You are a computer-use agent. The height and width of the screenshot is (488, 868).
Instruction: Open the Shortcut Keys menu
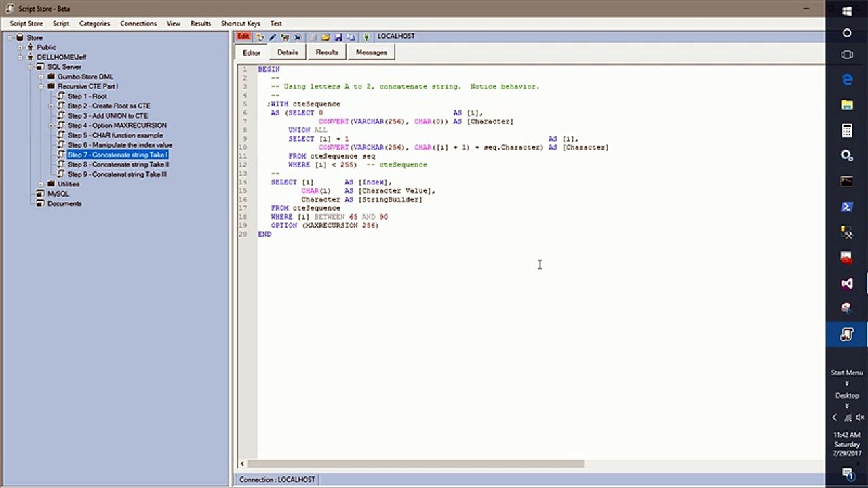pyautogui.click(x=241, y=24)
